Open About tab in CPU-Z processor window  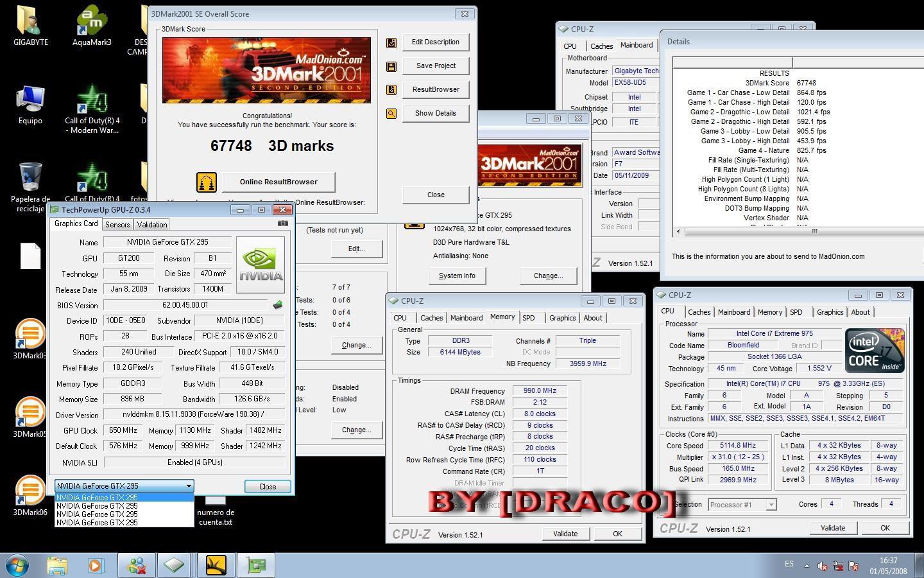tap(860, 312)
